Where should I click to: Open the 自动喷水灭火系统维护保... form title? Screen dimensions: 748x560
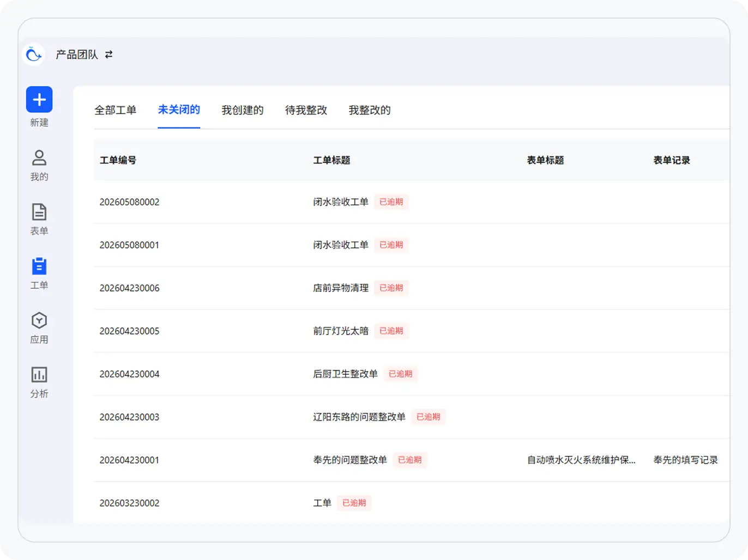tap(581, 460)
